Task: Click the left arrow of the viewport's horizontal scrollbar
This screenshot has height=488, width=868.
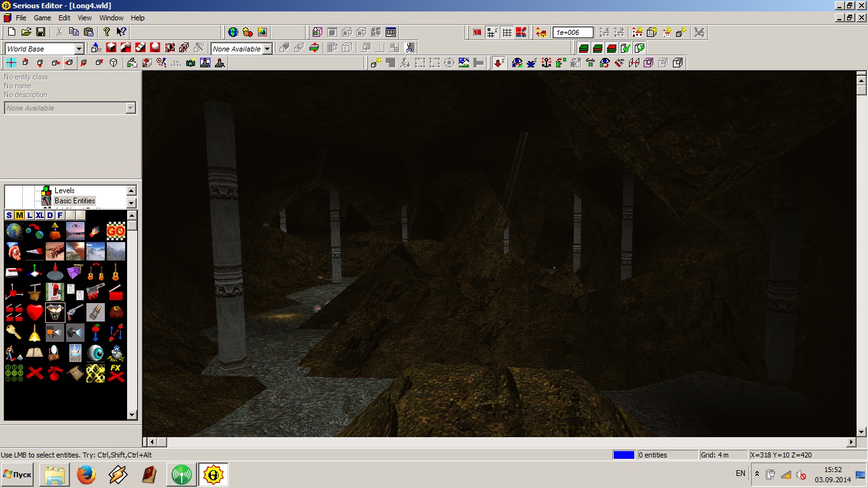Action: coord(153,442)
